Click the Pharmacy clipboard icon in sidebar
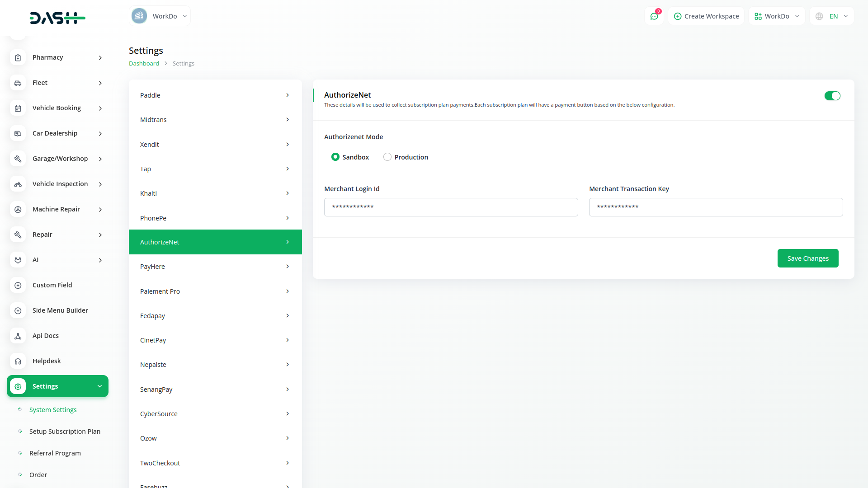The height and width of the screenshot is (488, 868). coord(18,58)
